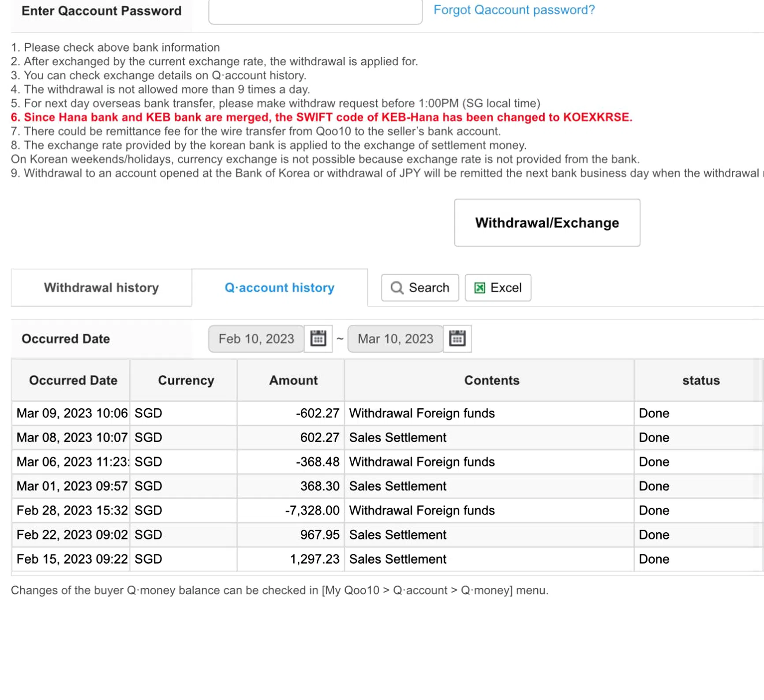Select the Mar 09, 2023 withdrawal row
This screenshot has width=764, height=700.
(421, 413)
